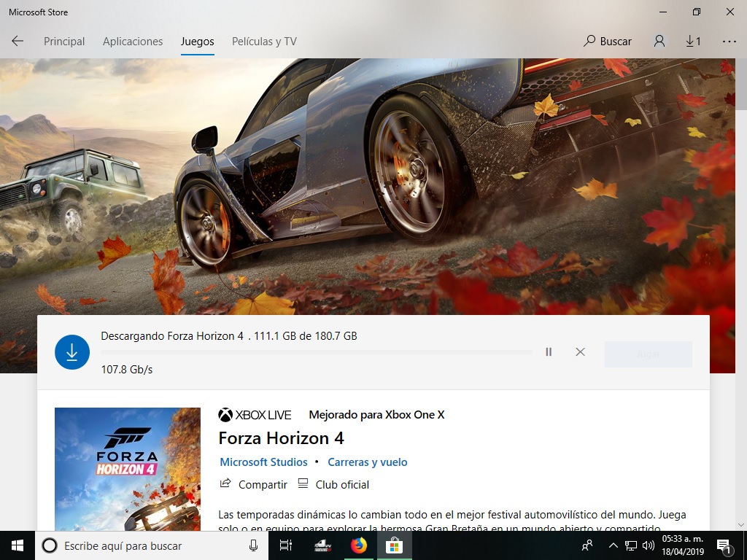View downloads queue indicator
This screenshot has width=747, height=560.
(693, 42)
